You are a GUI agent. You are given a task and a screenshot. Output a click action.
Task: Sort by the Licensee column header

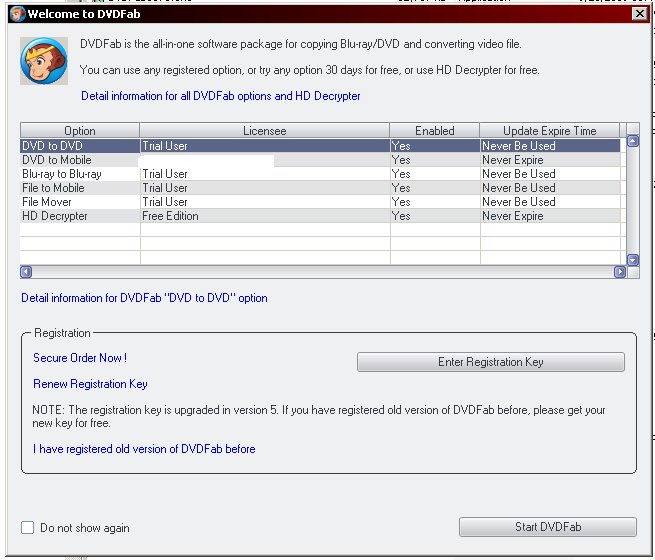coord(264,131)
